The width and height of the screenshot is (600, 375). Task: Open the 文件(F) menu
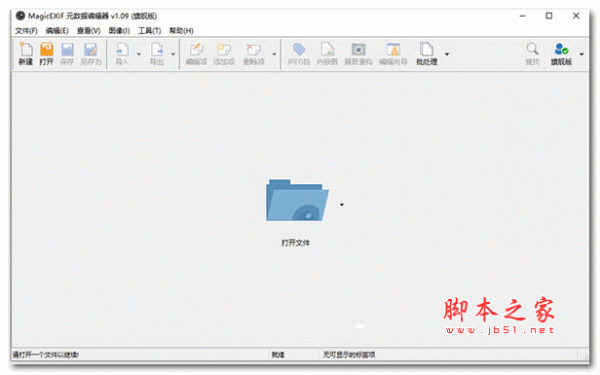coord(26,31)
